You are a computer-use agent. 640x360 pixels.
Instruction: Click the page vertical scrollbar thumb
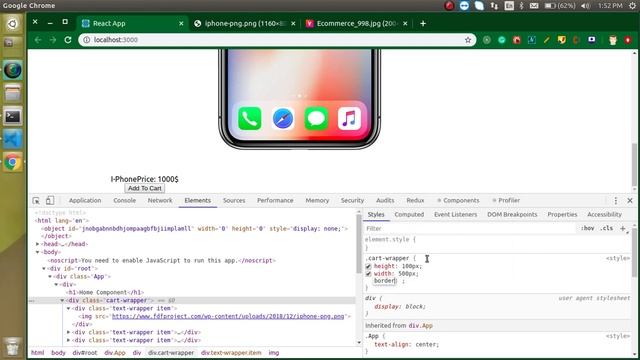[x=634, y=164]
